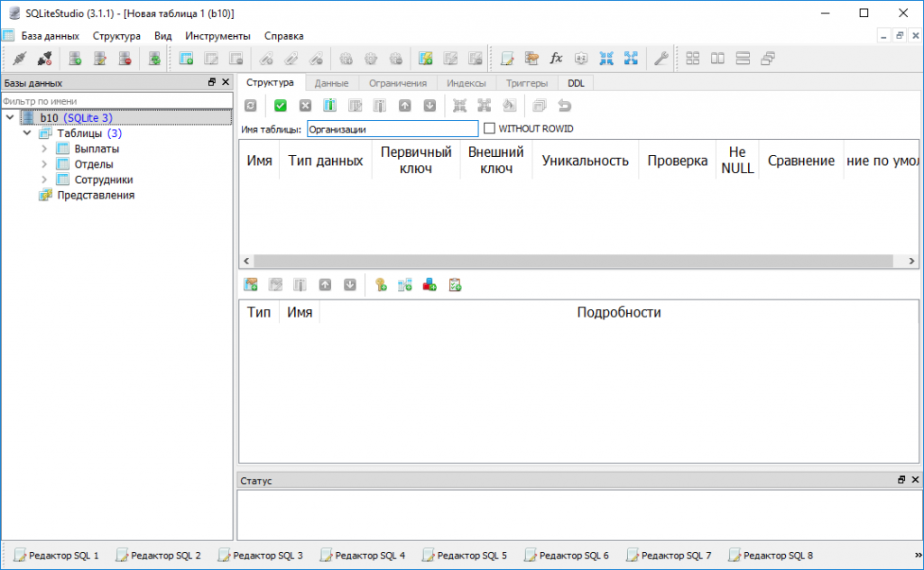The width and height of the screenshot is (924, 570).
Task: Click the collation editor icon
Action: point(581,59)
